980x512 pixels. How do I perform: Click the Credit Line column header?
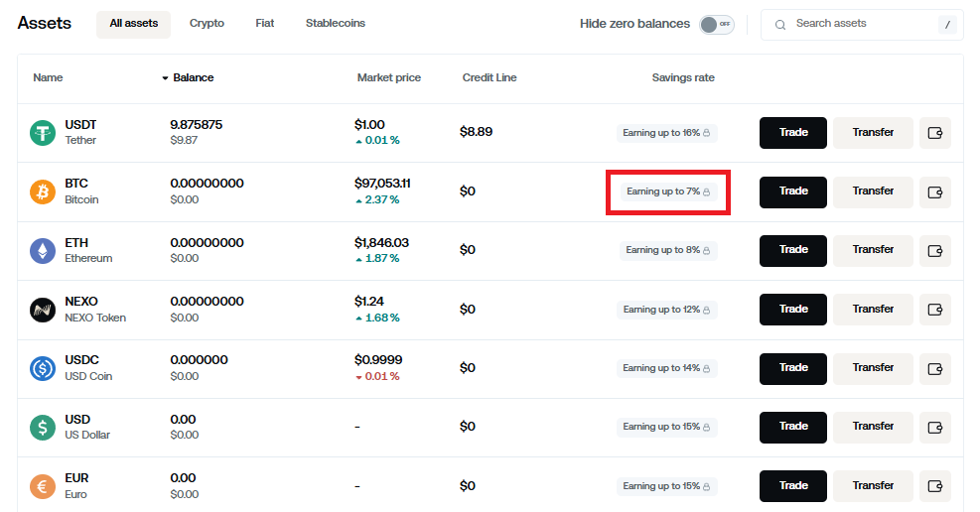(x=490, y=78)
